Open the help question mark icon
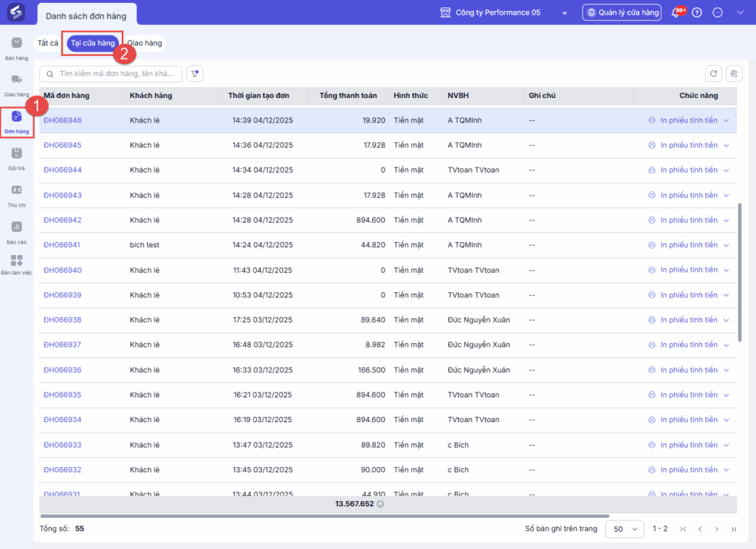The image size is (756, 549). coord(697,13)
